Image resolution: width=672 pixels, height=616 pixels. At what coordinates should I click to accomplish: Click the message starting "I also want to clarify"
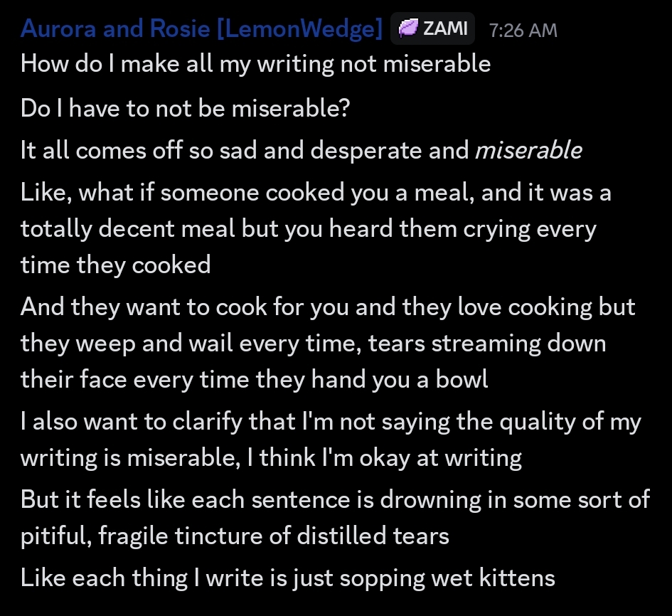pyautogui.click(x=331, y=421)
